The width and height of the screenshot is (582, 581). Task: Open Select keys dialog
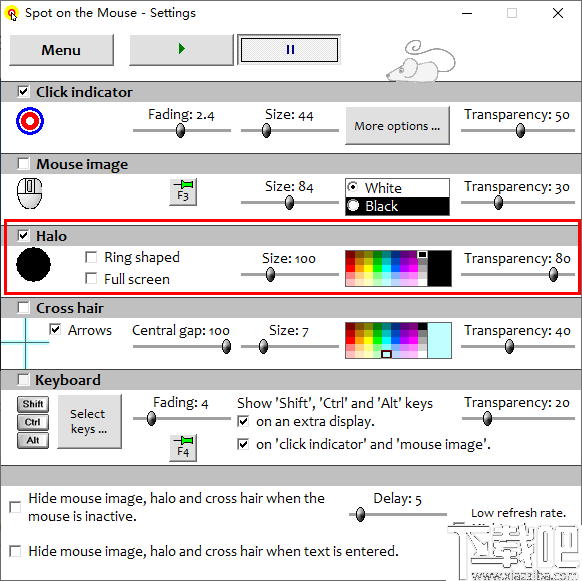click(x=89, y=421)
